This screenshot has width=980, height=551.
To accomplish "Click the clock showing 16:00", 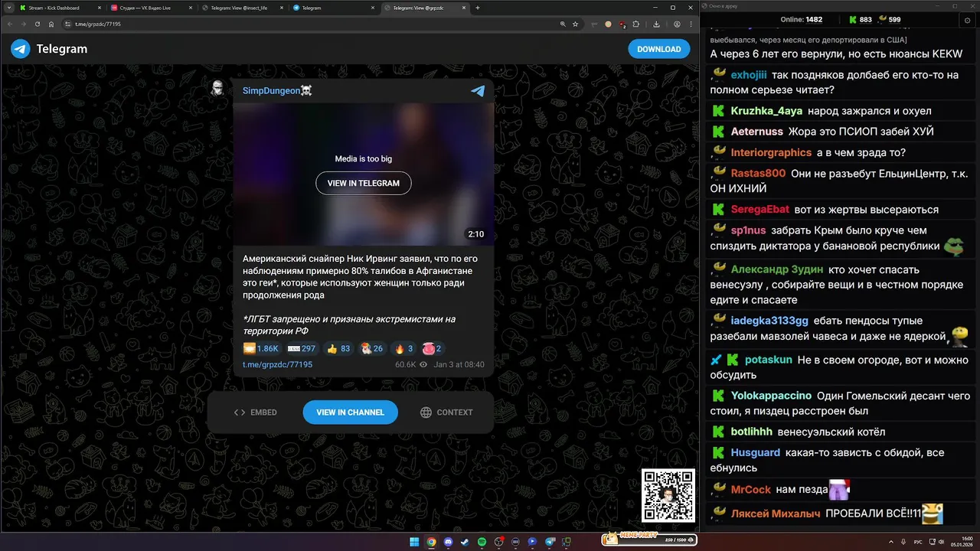I will (966, 538).
